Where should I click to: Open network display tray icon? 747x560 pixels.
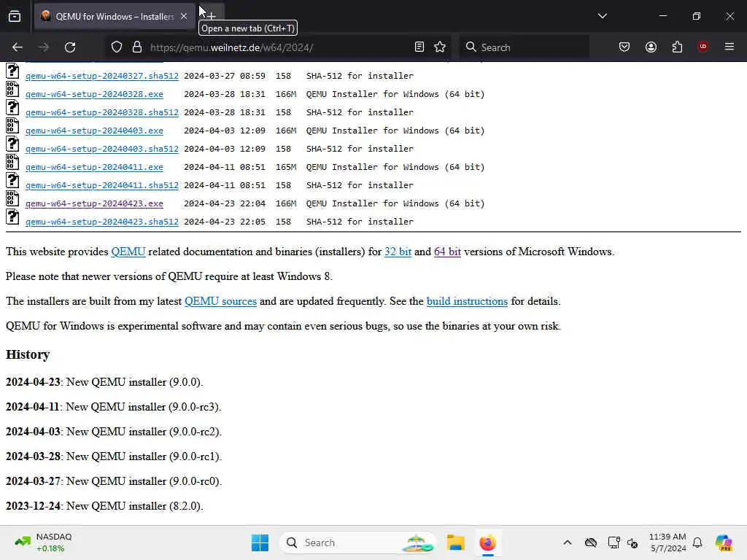click(614, 542)
